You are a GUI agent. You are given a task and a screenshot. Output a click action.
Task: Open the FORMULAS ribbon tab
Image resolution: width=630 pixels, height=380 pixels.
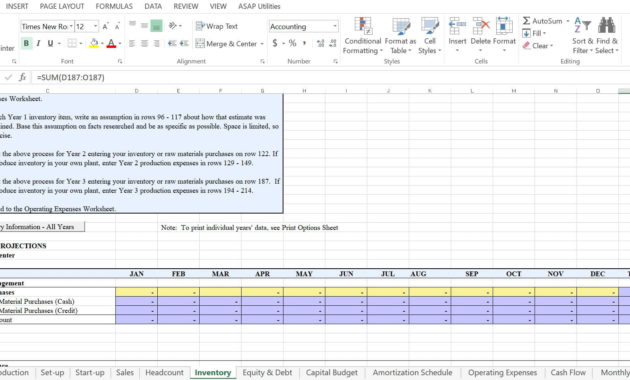(x=114, y=6)
